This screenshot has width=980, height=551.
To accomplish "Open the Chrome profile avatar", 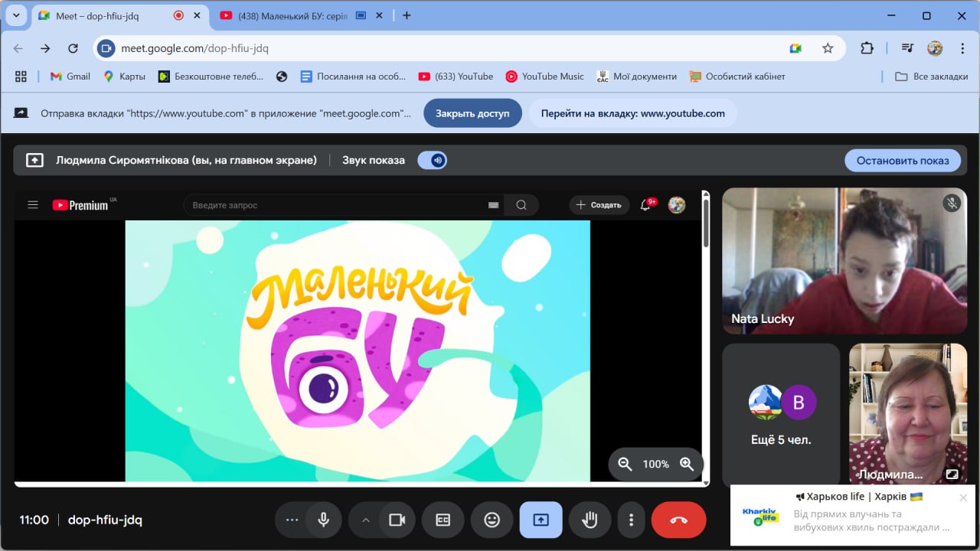I will (935, 48).
